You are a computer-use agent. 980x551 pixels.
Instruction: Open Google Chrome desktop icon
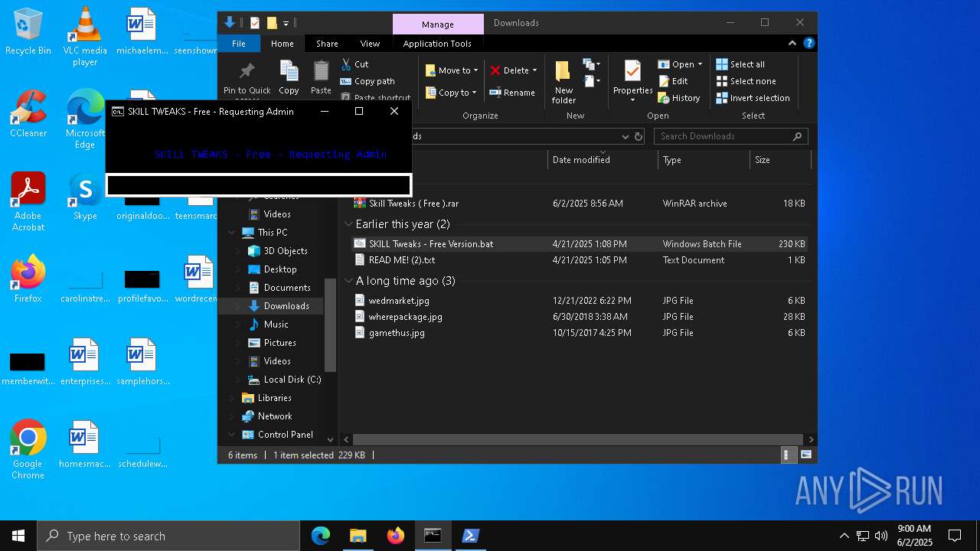28,449
